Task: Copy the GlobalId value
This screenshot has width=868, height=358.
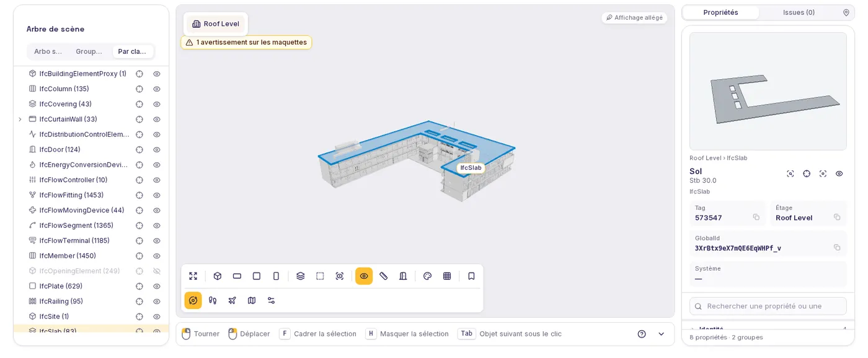Action: click(837, 248)
